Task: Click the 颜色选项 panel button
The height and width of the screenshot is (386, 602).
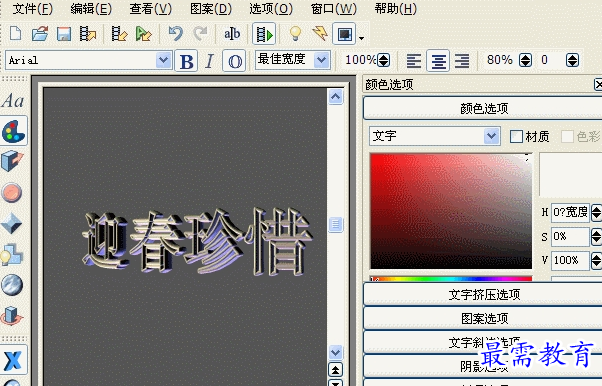Action: pyautogui.click(x=483, y=108)
